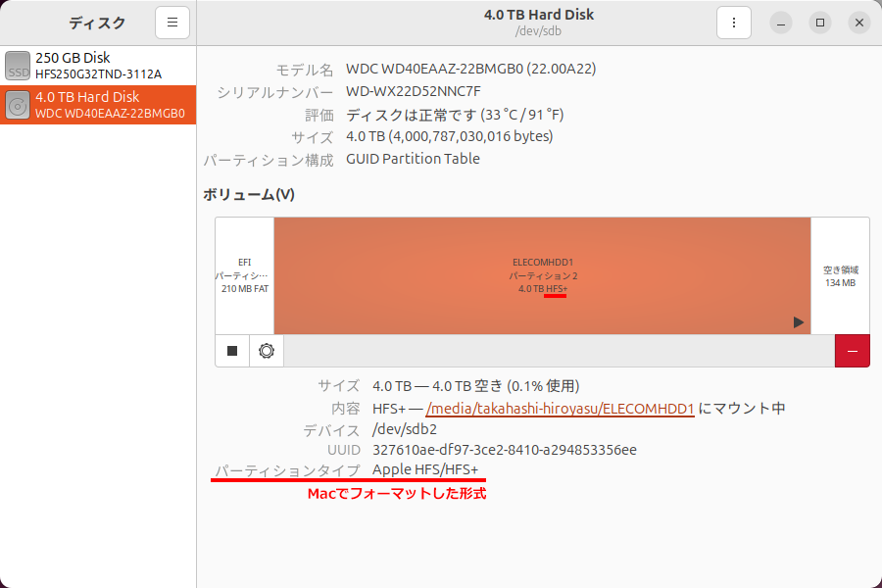Minimize the Disks window
Screen dimensions: 882x588
pyautogui.click(x=781, y=23)
